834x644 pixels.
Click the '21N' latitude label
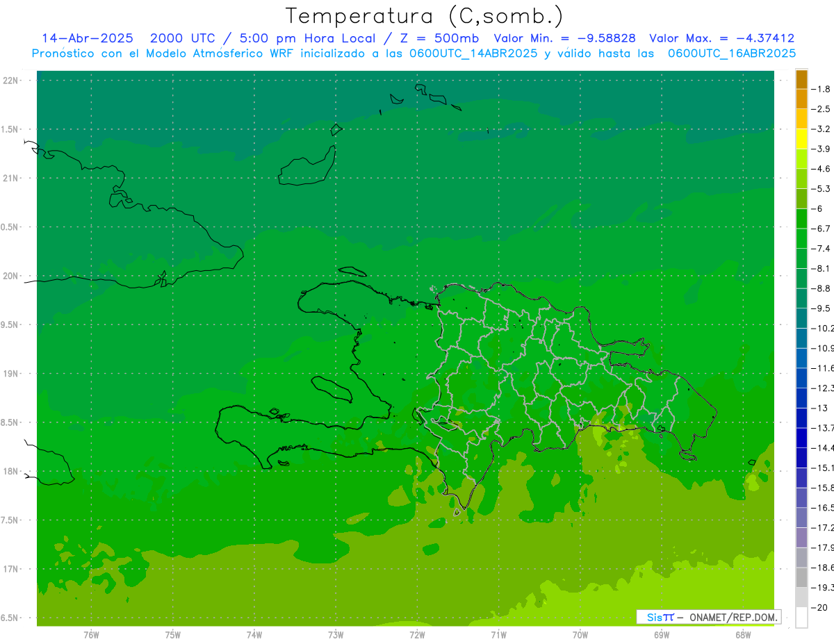11,179
